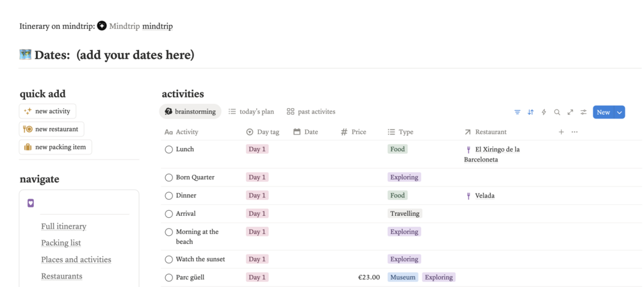Switch to past activites tab

click(311, 111)
